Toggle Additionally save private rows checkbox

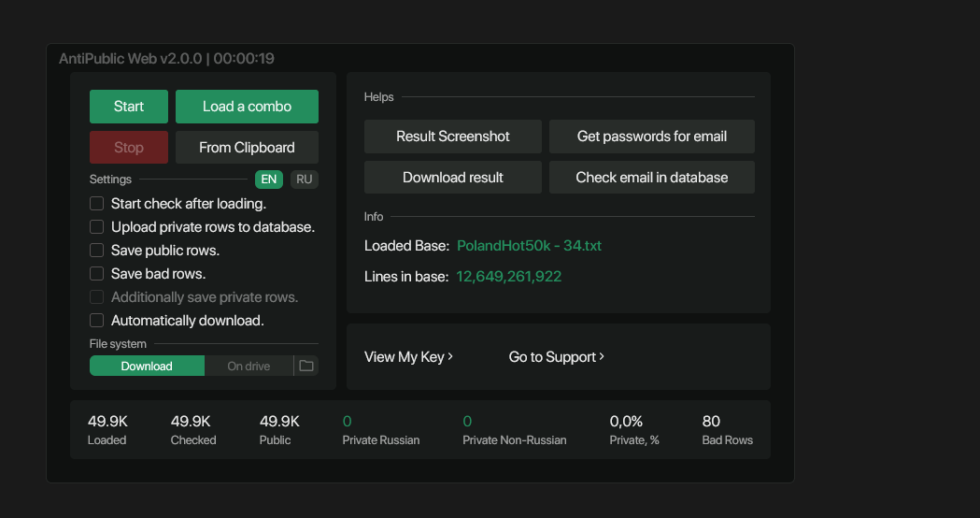click(x=96, y=297)
